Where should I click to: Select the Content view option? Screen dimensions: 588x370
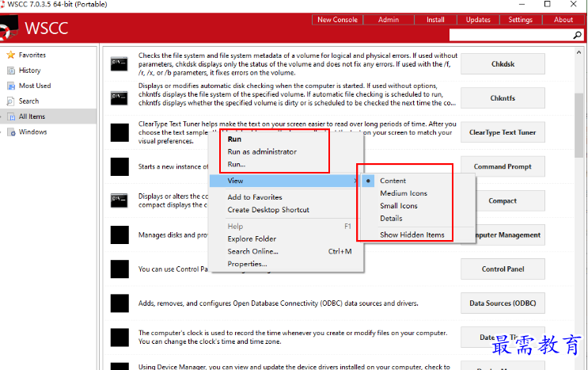(x=393, y=181)
